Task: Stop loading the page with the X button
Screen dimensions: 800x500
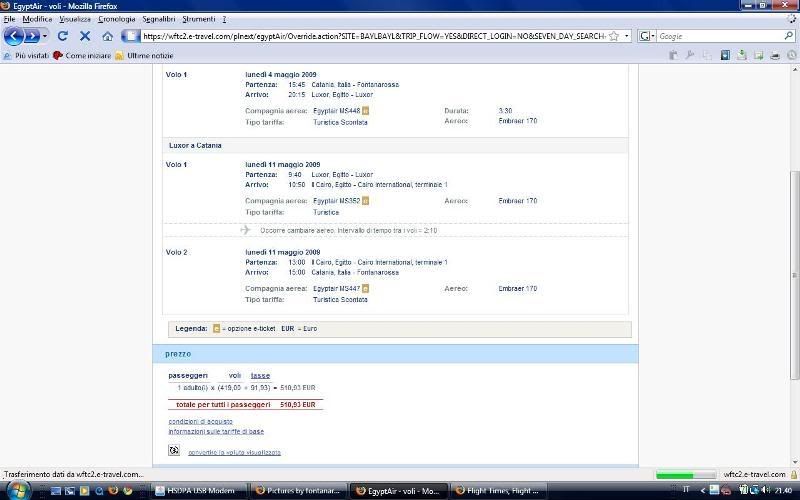Action: pyautogui.click(x=85, y=36)
